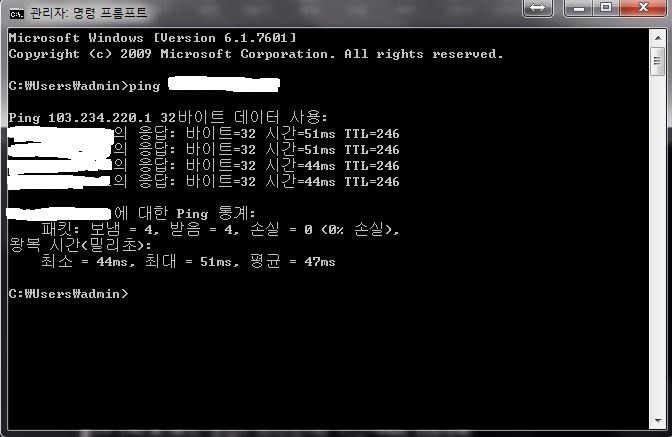Open the command prompt system menu icon
This screenshot has height=437, width=672.
tap(17, 14)
